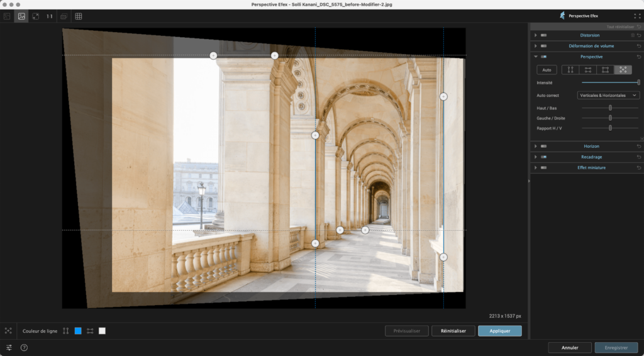Click the Recadrage section title
The image size is (644, 356).
(591, 157)
